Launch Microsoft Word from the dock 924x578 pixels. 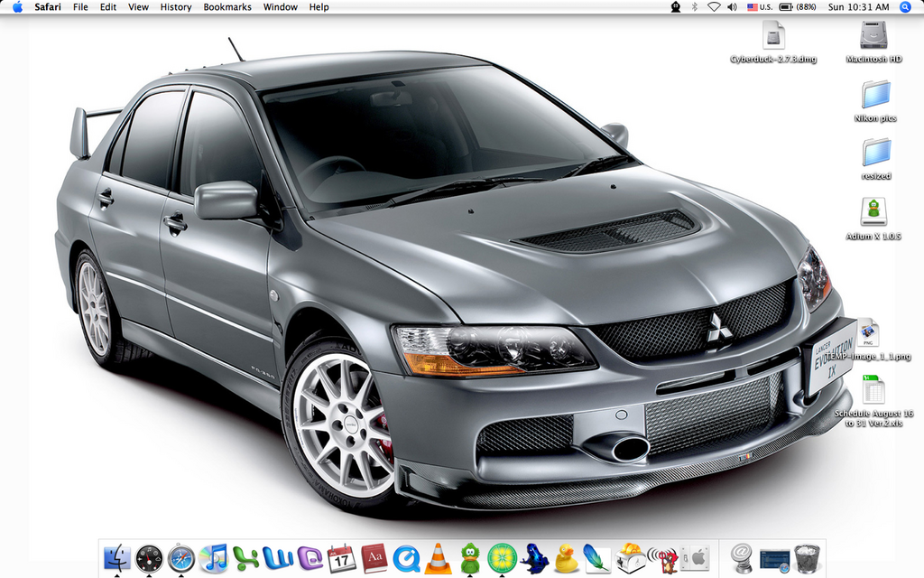tap(278, 558)
